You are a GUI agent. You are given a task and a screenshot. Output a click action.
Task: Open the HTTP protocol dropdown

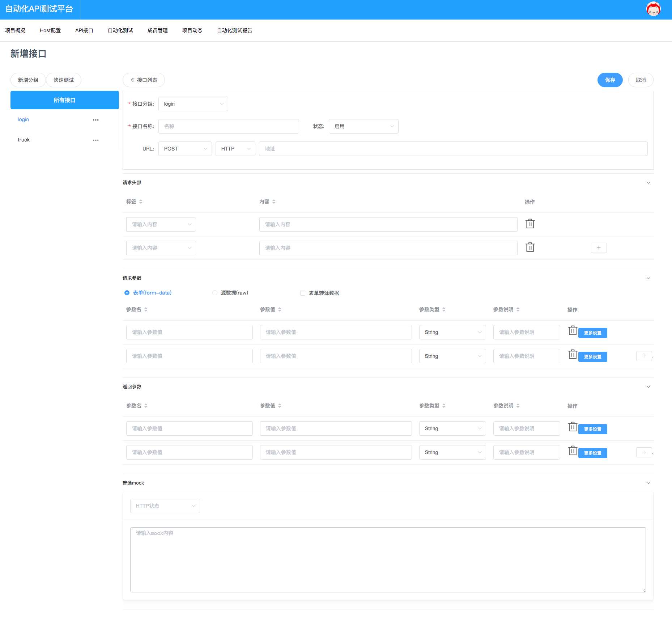coord(235,149)
